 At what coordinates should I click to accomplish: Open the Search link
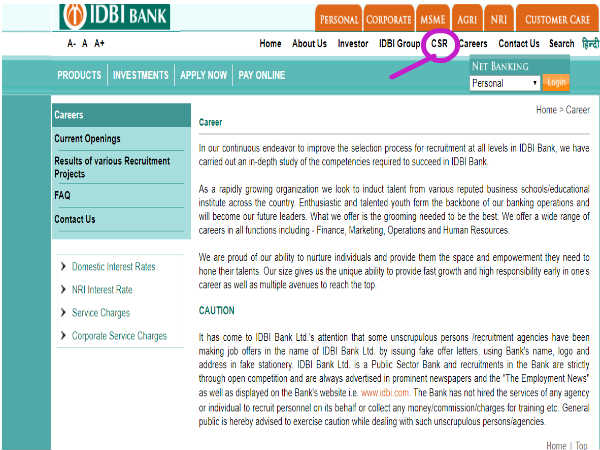[x=561, y=44]
